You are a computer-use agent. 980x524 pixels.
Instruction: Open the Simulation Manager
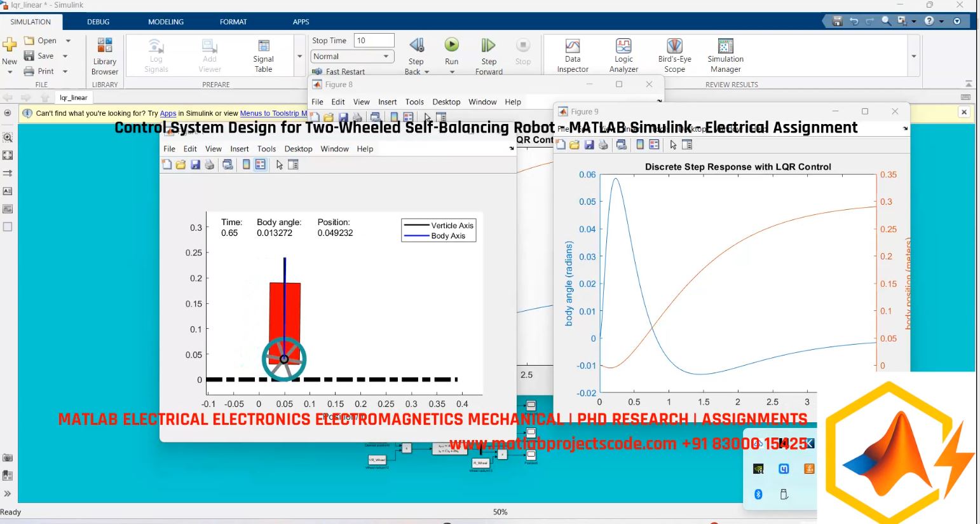pos(724,55)
